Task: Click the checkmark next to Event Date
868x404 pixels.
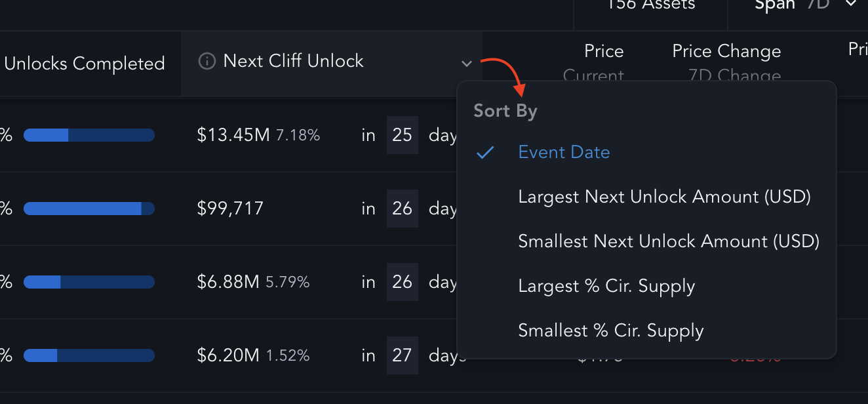Action: coord(485,153)
